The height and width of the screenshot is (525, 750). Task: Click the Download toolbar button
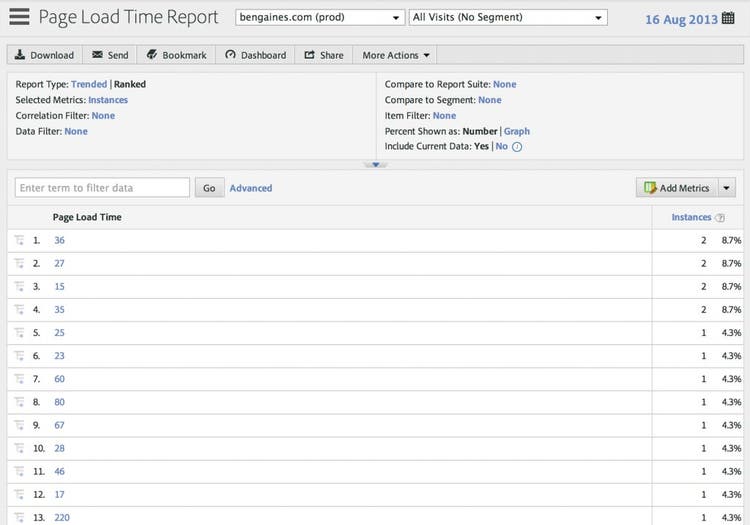pyautogui.click(x=44, y=55)
